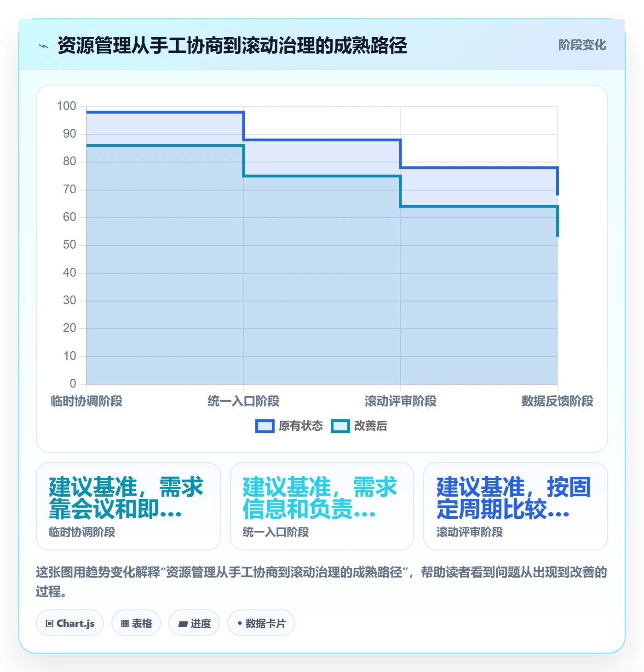The image size is (644, 672).
Task: Click the 100 value on the y-axis
Action: [x=66, y=106]
